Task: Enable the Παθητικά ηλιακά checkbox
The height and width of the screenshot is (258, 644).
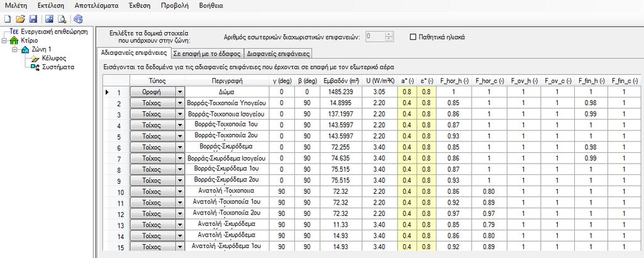Action: point(413,37)
